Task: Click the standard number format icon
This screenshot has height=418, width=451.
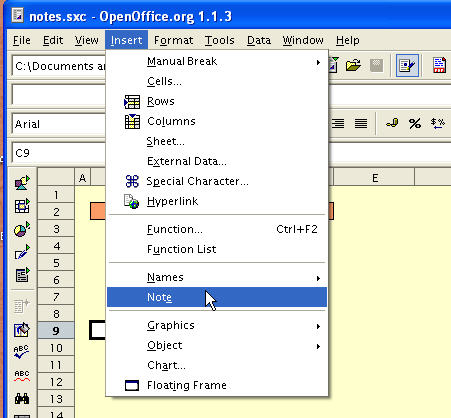Action: pos(438,124)
